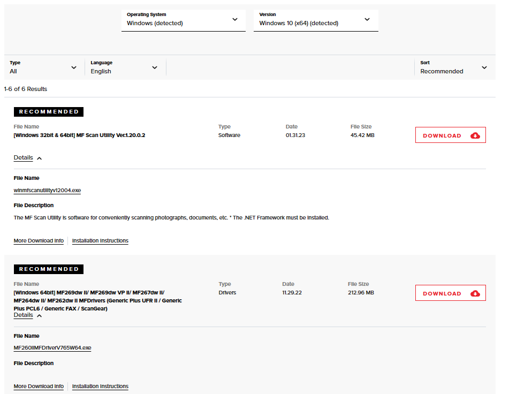Screen dimensions: 532x394
Task: Open the winmfscanutilityv12004.exe file link
Action: point(47,191)
